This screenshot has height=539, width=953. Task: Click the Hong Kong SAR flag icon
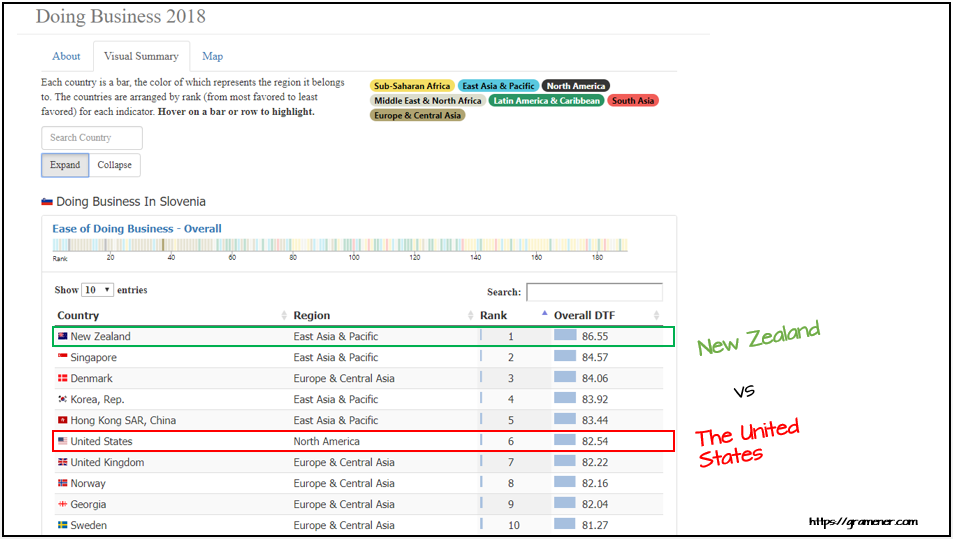point(63,420)
